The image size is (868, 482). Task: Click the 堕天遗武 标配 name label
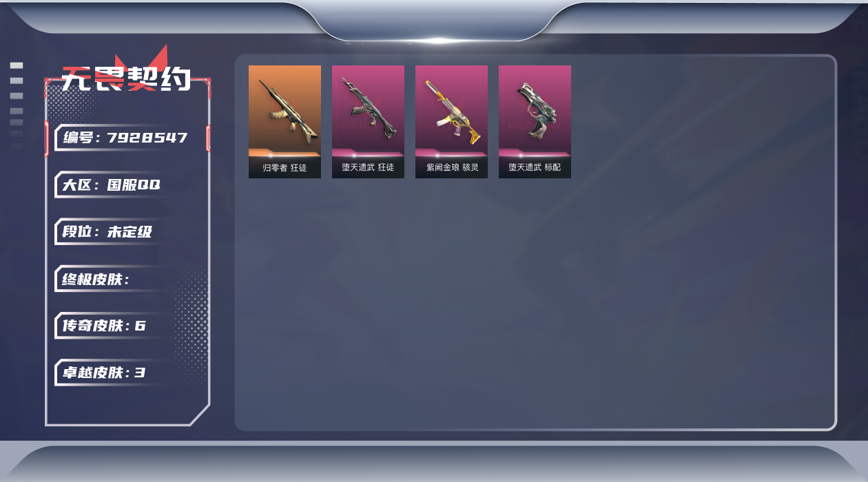point(535,167)
